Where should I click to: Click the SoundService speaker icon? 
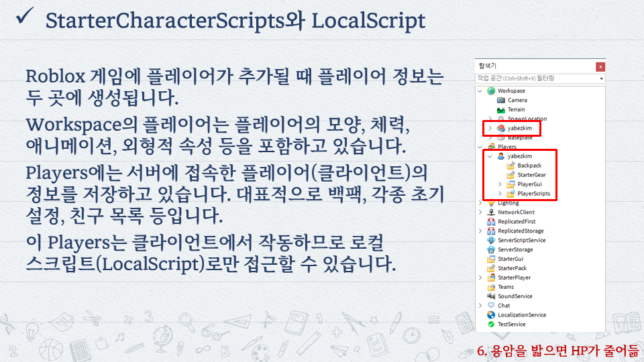point(491,296)
